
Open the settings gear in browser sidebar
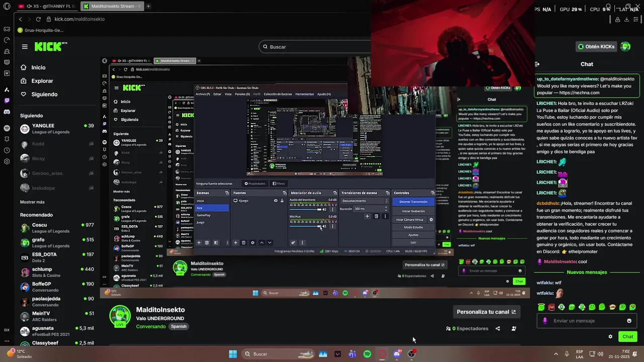7,161
